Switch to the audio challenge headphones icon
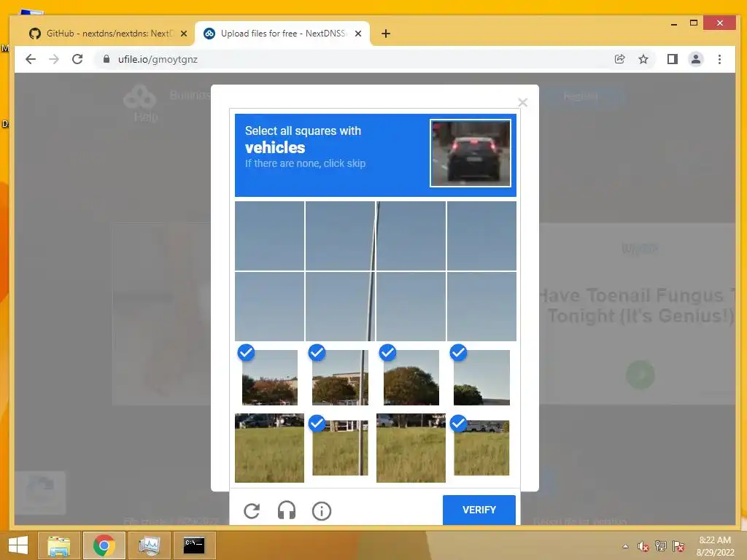Screen dimensions: 747x560 click(x=286, y=511)
